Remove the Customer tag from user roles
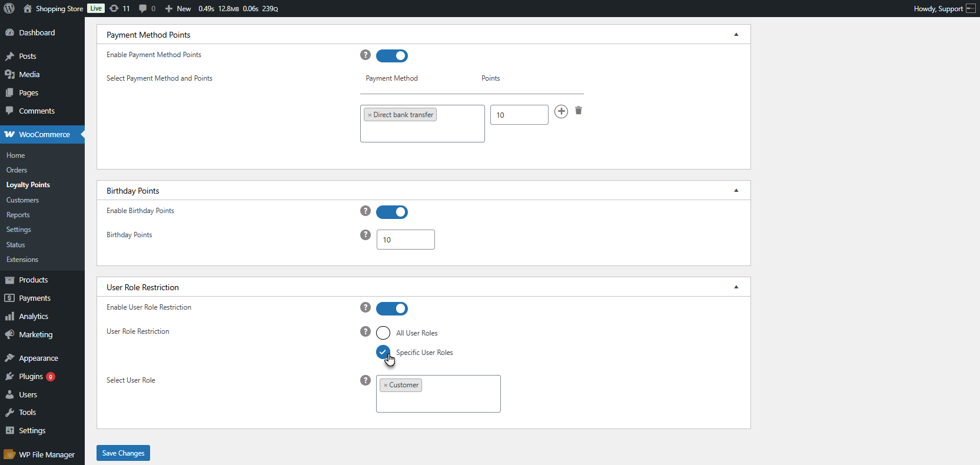 [386, 386]
